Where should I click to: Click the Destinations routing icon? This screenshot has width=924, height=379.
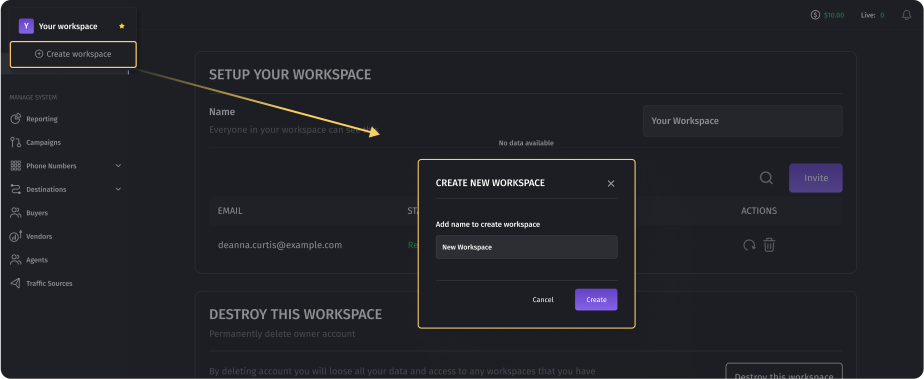[x=16, y=189]
